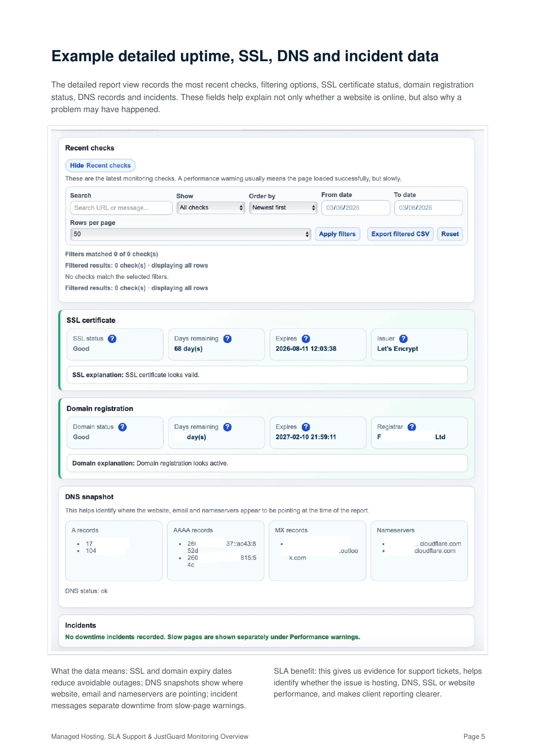This screenshot has width=535, height=756.
Task: Click the 'A records' card label
Action: [85, 531]
